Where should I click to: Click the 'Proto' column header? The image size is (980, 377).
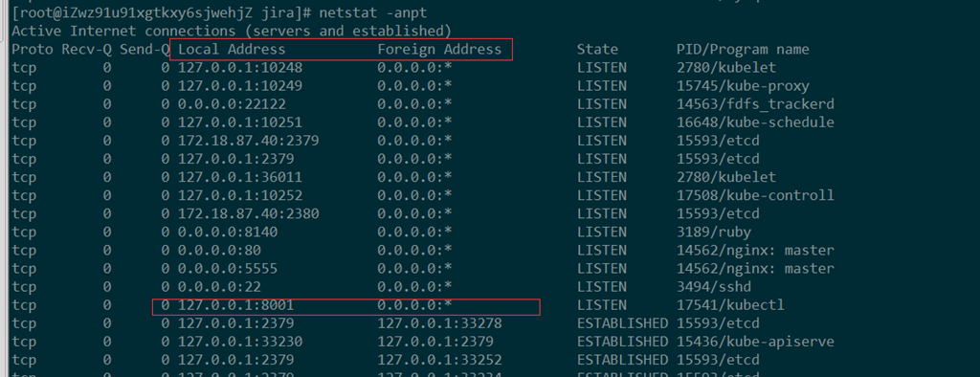[x=32, y=49]
